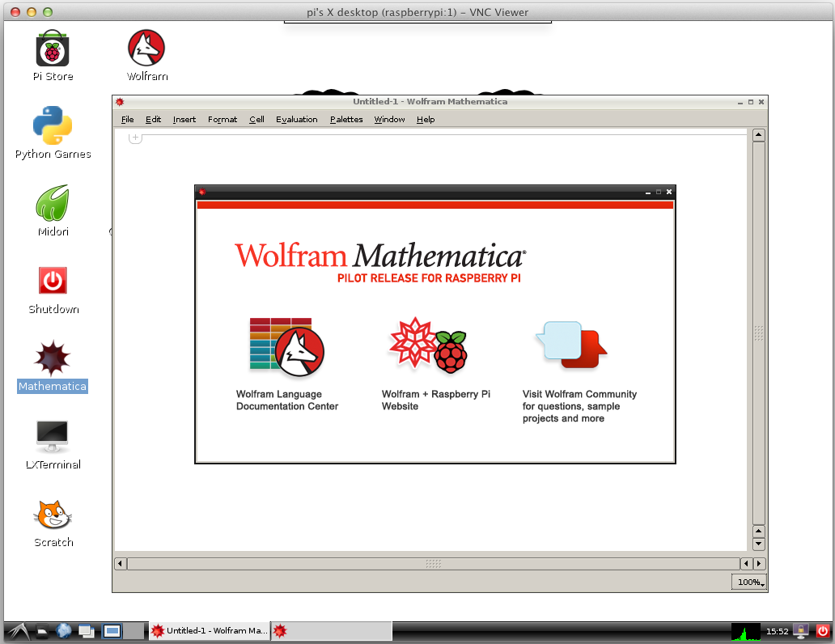Minimize the Mathematica splash window

(648, 193)
